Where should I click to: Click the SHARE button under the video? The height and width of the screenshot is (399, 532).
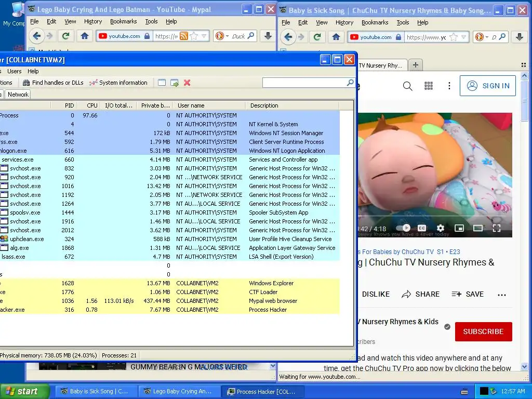coord(421,294)
